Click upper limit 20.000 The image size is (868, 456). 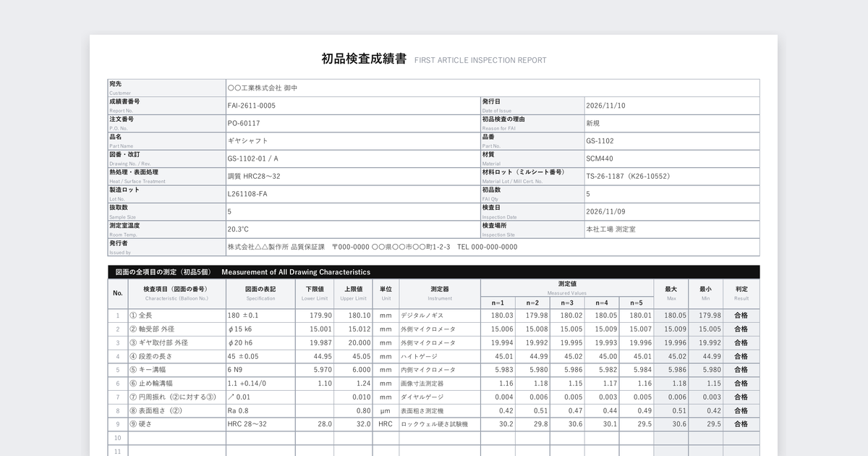[x=353, y=342]
